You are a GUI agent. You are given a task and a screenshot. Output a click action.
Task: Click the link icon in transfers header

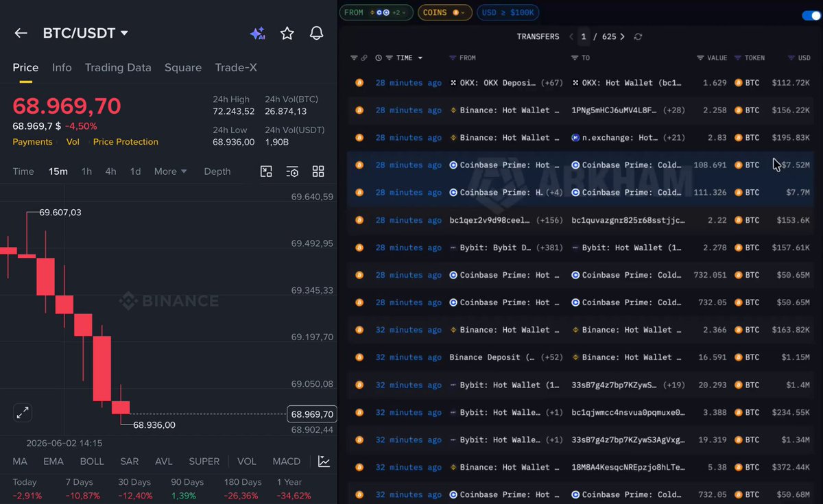[364, 58]
